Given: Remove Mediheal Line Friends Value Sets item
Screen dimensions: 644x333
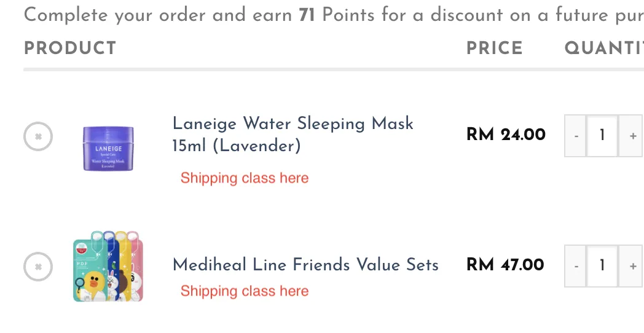Looking at the screenshot, I should coord(38,267).
